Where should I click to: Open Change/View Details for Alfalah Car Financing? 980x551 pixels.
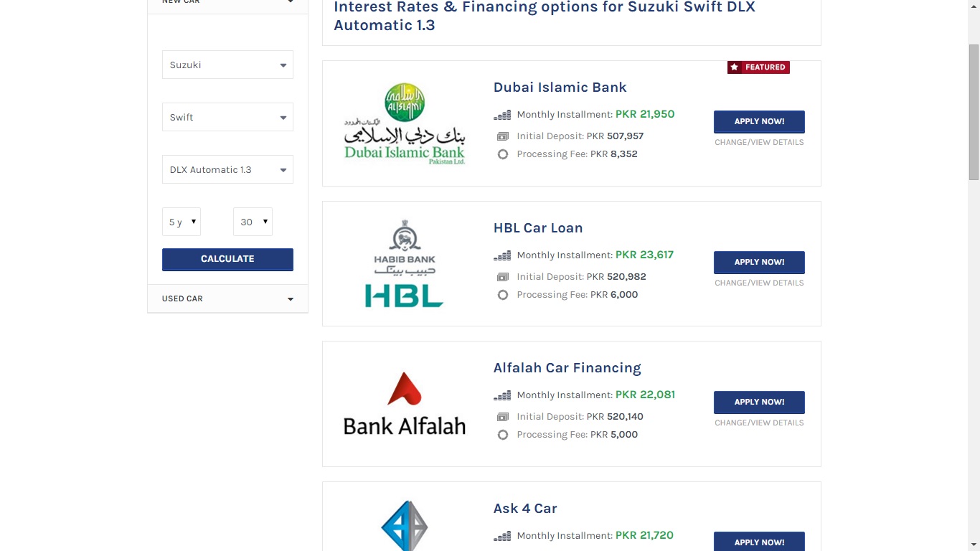[x=759, y=423]
